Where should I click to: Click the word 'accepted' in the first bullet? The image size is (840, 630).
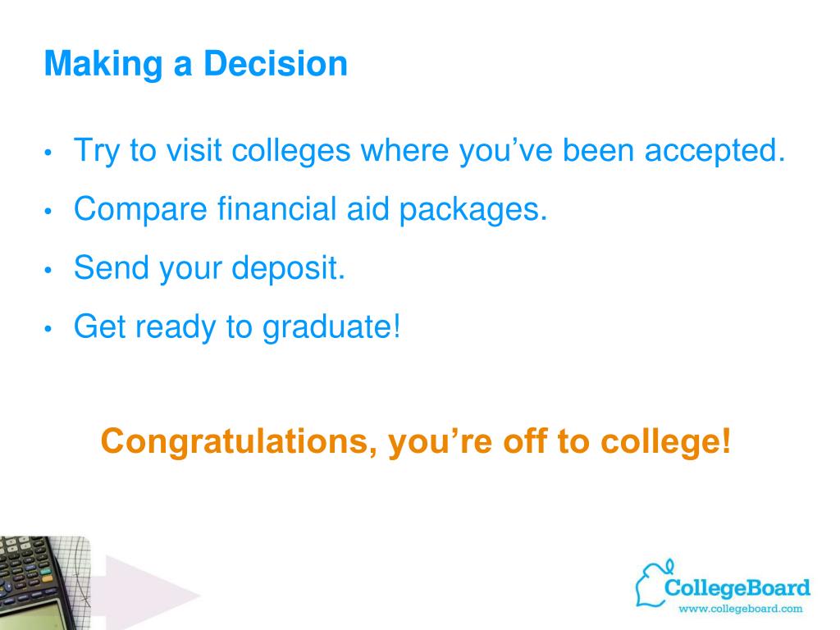pyautogui.click(x=714, y=152)
